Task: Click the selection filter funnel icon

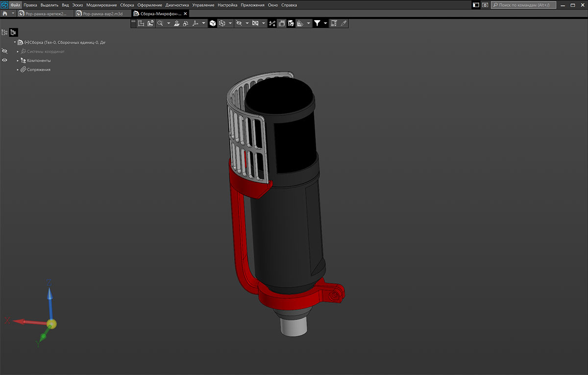Action: [317, 23]
